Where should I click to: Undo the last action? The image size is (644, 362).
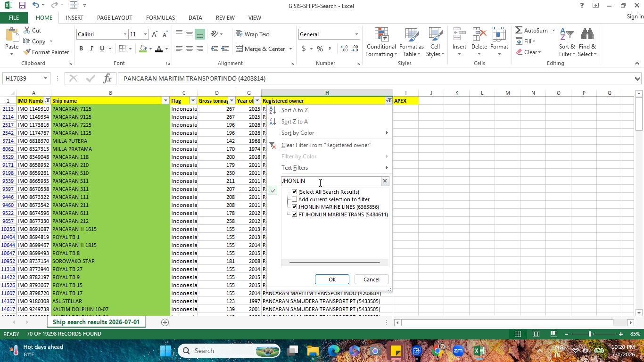tap(36, 6)
